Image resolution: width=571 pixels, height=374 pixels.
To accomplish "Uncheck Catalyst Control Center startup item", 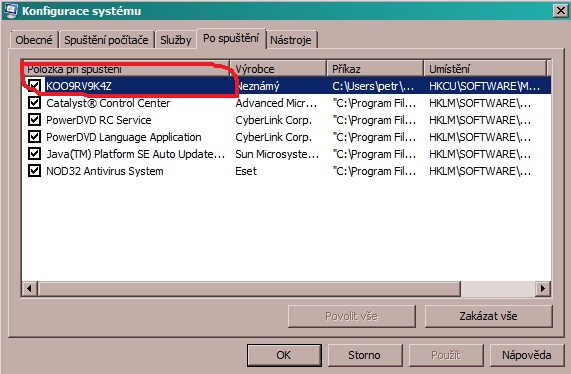I will (34, 103).
